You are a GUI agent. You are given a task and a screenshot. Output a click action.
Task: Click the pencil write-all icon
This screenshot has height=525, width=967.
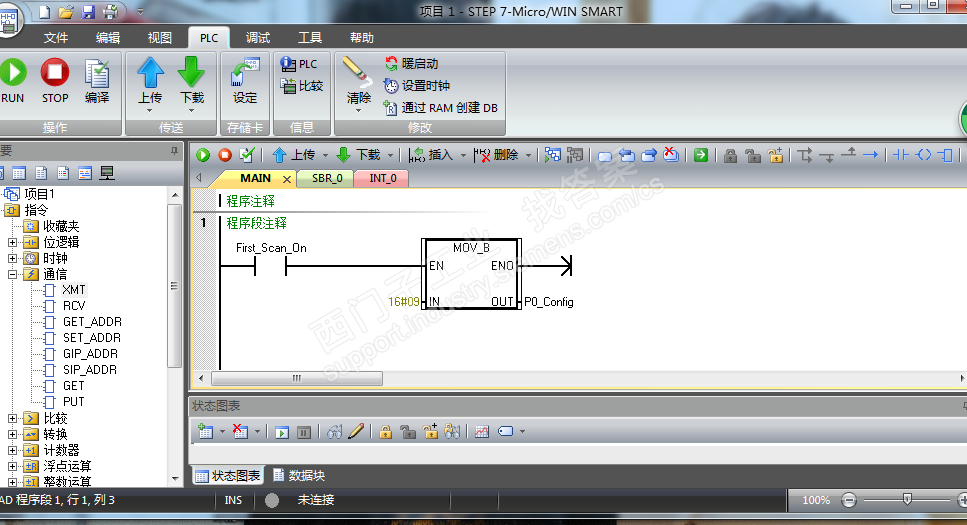[356, 432]
